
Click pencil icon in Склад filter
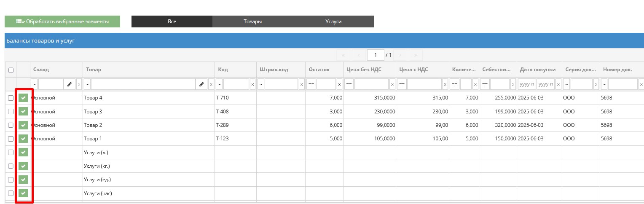pyautogui.click(x=70, y=84)
